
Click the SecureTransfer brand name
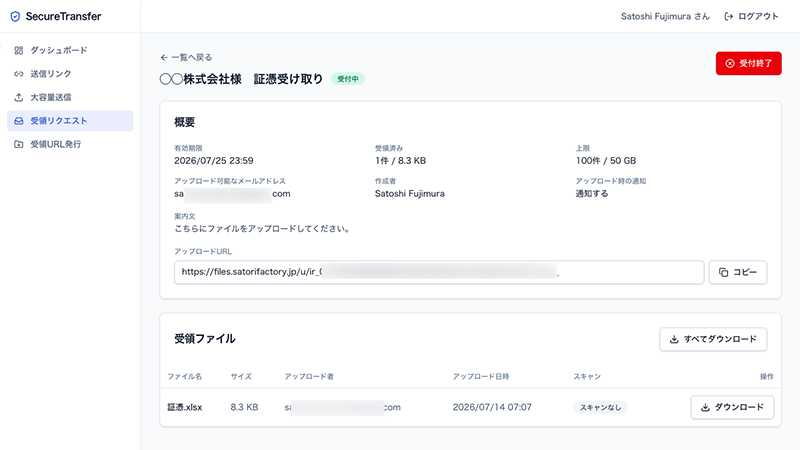(x=63, y=16)
